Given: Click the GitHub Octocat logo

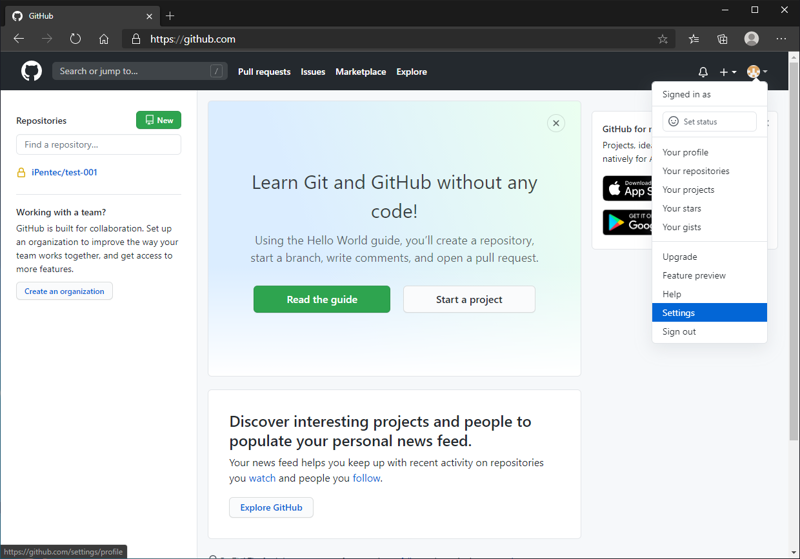Looking at the screenshot, I should coord(31,71).
